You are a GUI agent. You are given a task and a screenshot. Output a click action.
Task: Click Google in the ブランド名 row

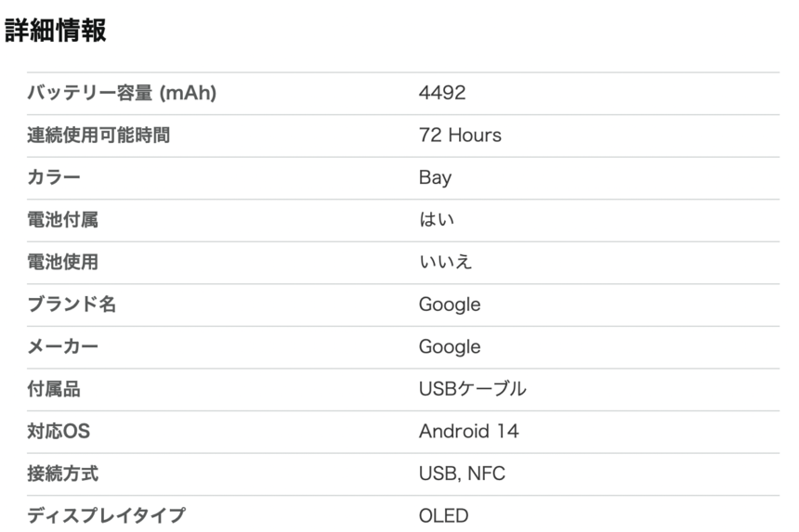450,305
